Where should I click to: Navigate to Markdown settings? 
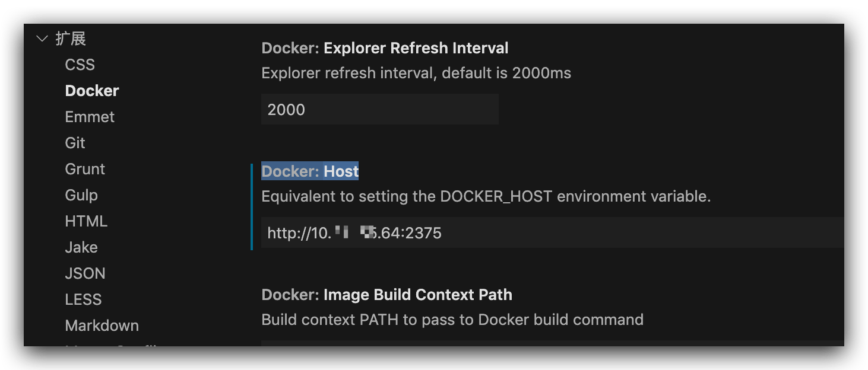[x=102, y=326]
